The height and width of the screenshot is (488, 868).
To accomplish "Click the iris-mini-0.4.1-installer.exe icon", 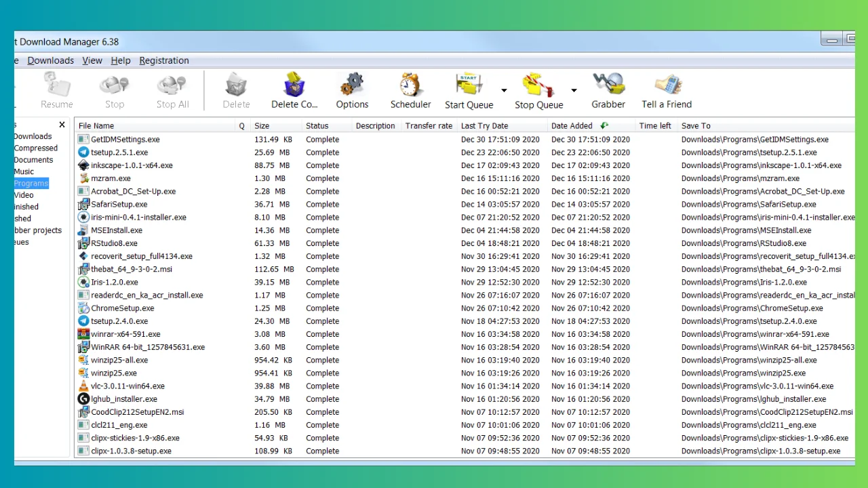I will click(83, 217).
